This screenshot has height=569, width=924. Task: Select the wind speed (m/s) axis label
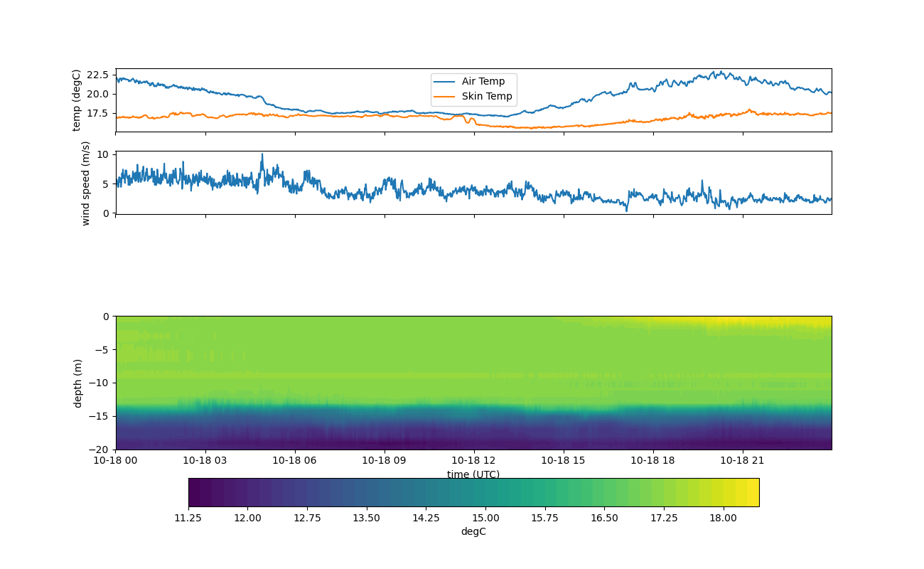[86, 183]
